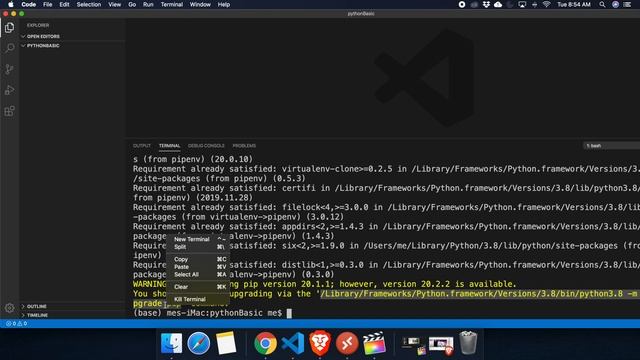
Task: Click the pip version 20.2.2 warning line
Action: [x=324, y=284]
